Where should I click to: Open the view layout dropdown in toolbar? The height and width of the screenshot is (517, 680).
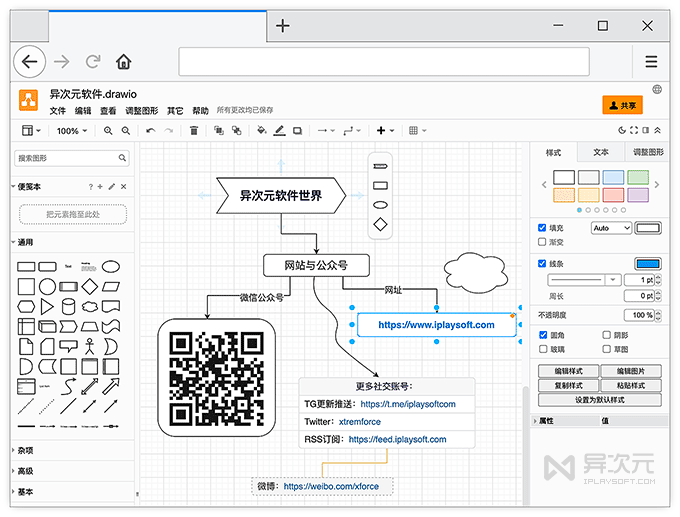[x=31, y=131]
